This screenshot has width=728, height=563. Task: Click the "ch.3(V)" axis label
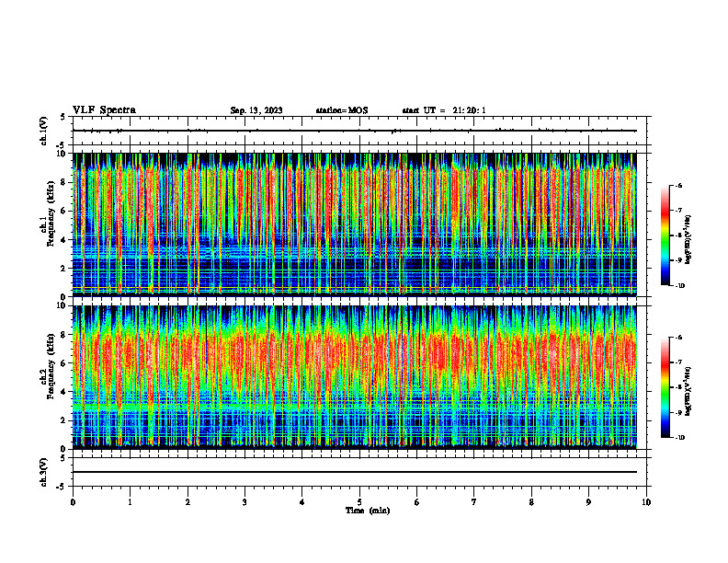click(44, 472)
